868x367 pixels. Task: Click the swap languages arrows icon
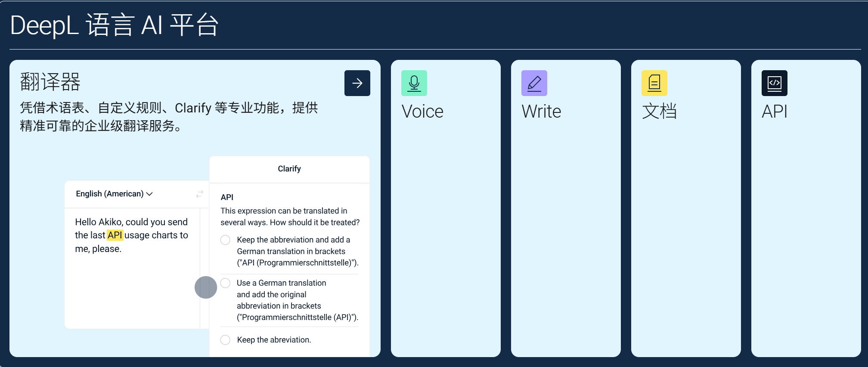199,194
